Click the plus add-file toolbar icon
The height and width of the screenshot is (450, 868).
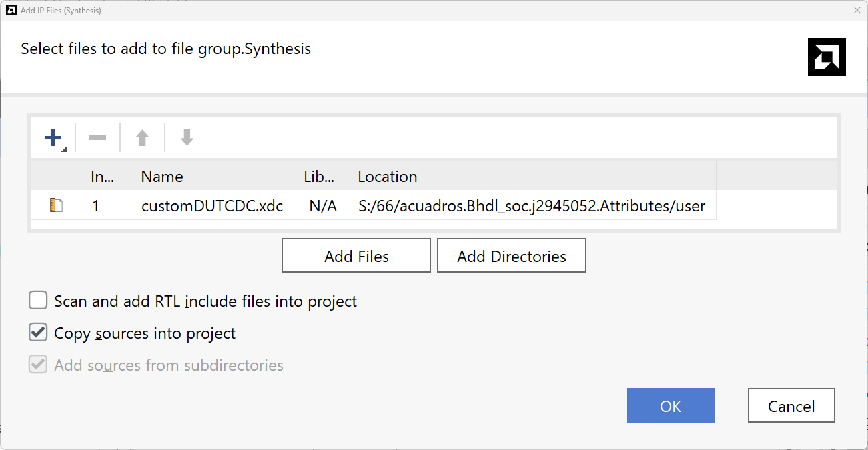click(x=53, y=138)
